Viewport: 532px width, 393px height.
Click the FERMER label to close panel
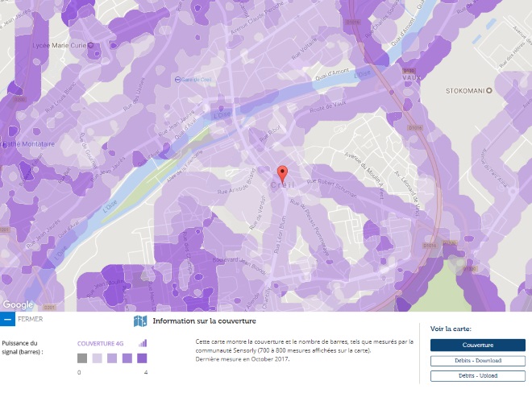[31, 319]
